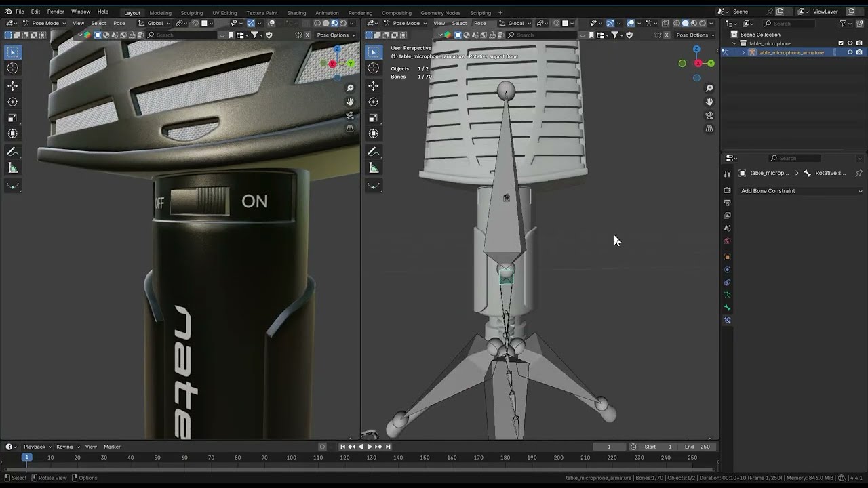Click the Blender logo menu icon
Screen dimensions: 868x488
pyautogui.click(x=8, y=12)
